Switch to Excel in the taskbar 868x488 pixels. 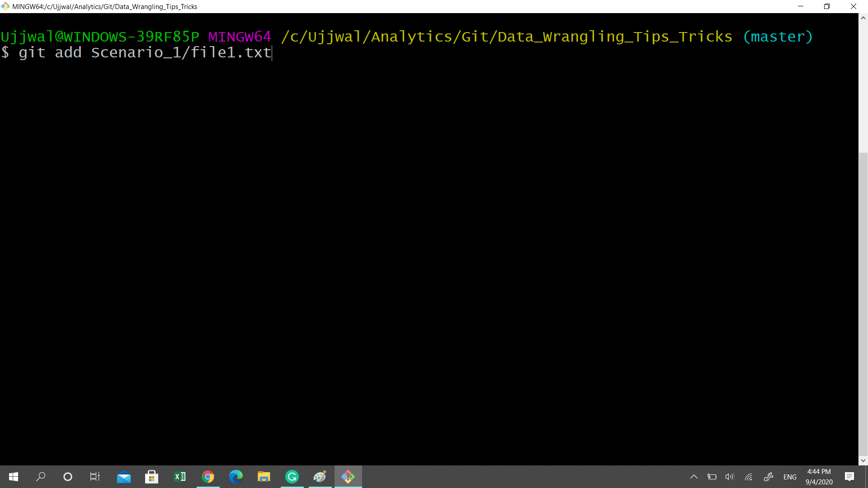[180, 477]
